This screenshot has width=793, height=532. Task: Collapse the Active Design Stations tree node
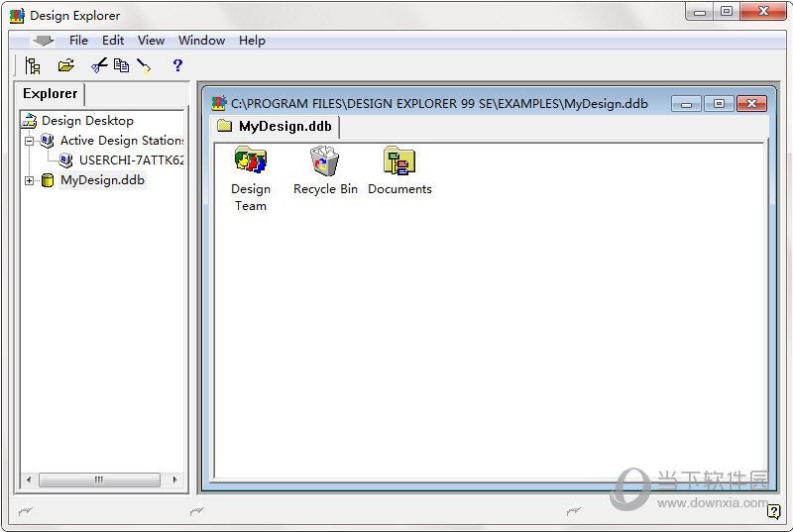(30, 141)
